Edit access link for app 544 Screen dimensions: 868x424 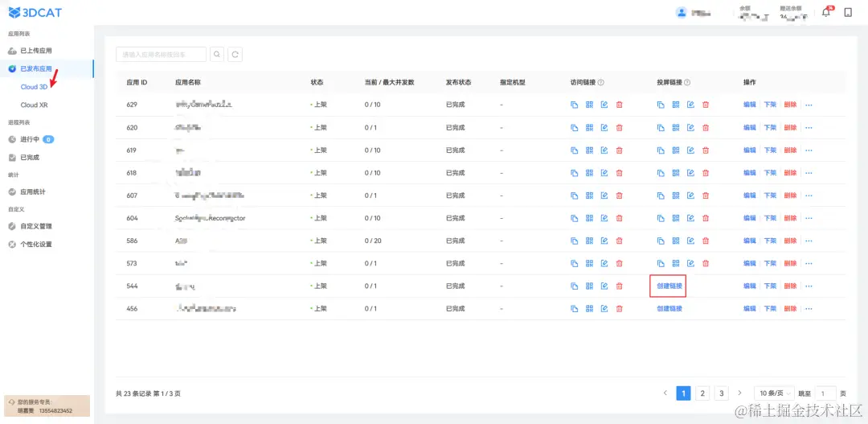tap(604, 286)
